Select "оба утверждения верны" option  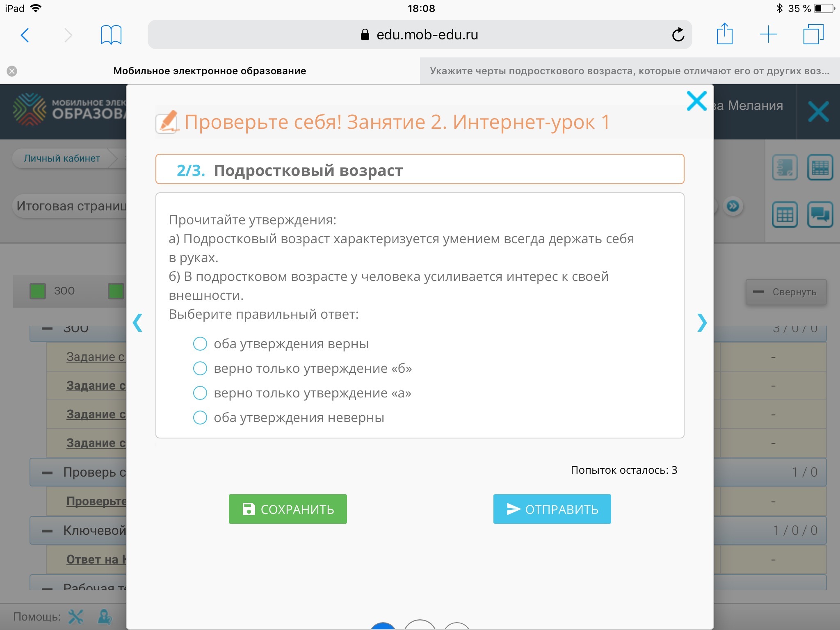point(200,344)
